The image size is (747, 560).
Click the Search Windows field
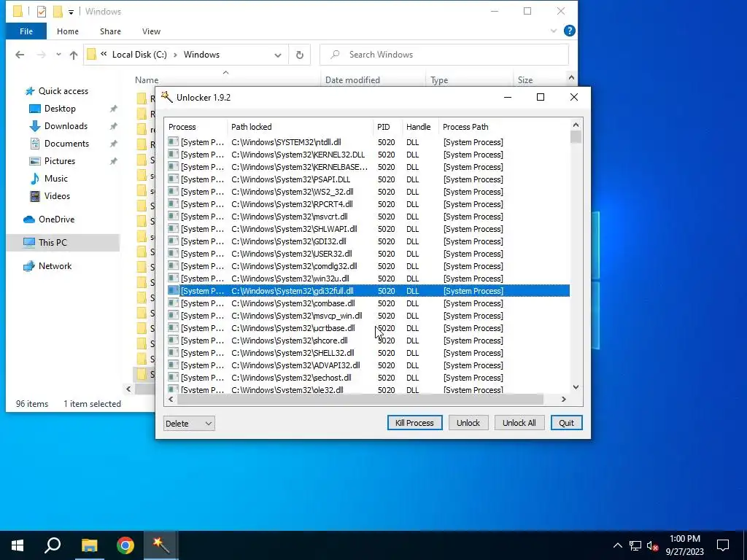pos(444,55)
